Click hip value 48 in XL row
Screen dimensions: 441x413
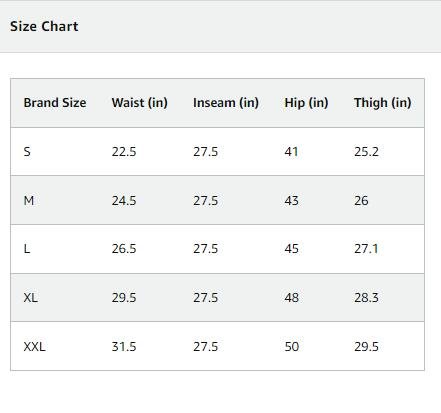click(x=292, y=297)
